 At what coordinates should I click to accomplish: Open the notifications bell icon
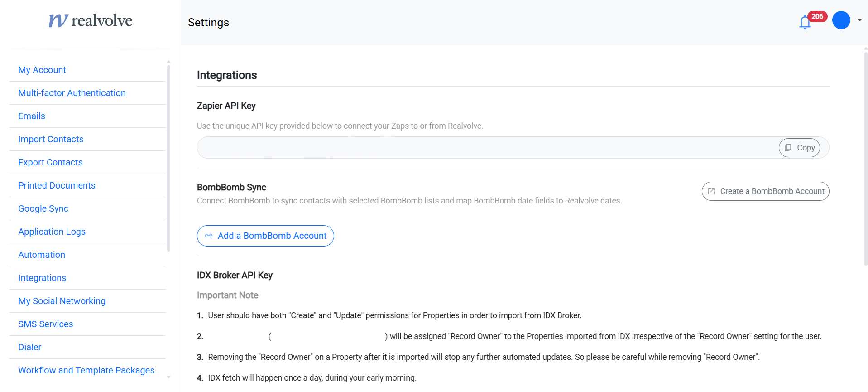point(805,22)
